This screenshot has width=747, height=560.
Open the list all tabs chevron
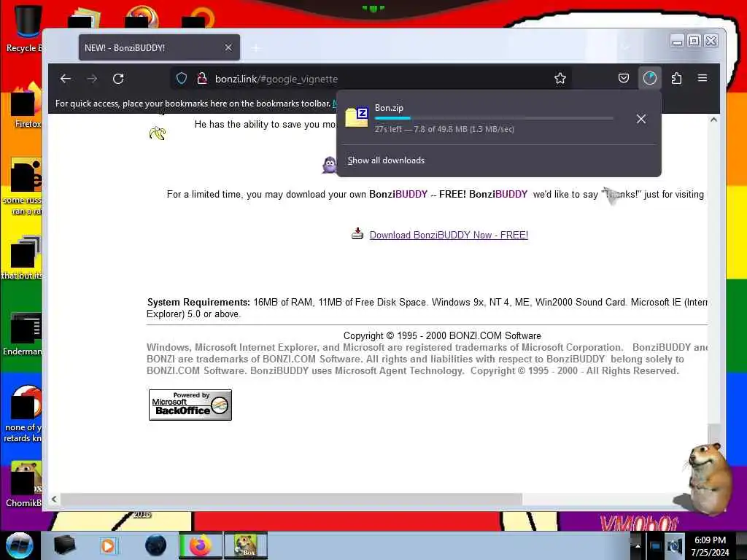tap(625, 47)
